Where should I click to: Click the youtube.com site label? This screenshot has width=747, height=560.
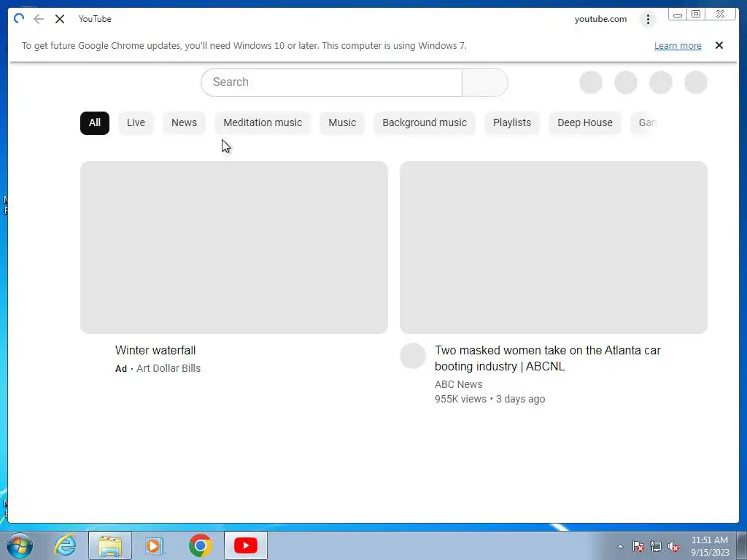(600, 19)
